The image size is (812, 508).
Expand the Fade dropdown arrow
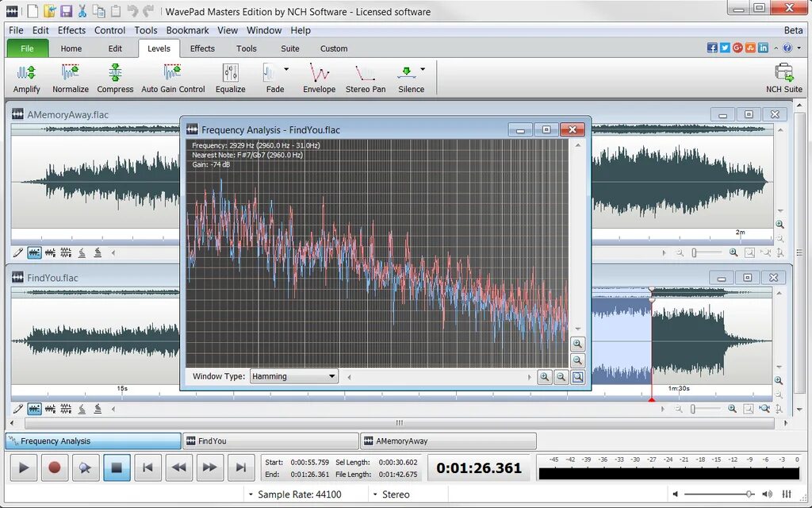pos(286,69)
